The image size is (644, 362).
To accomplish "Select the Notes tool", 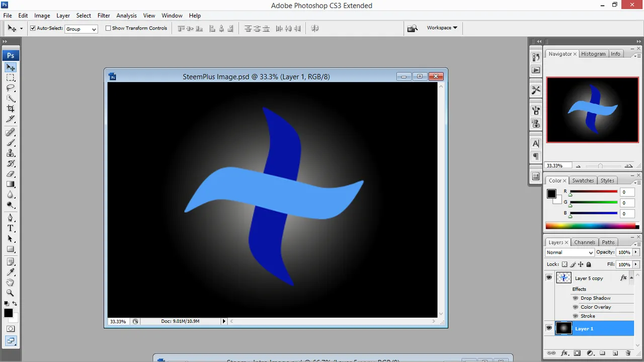I will click(11, 262).
